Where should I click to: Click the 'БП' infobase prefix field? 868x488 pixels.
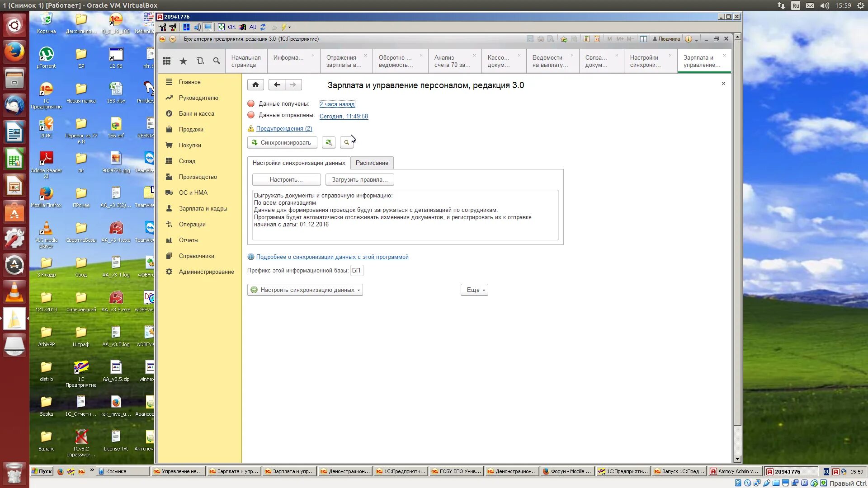click(356, 270)
